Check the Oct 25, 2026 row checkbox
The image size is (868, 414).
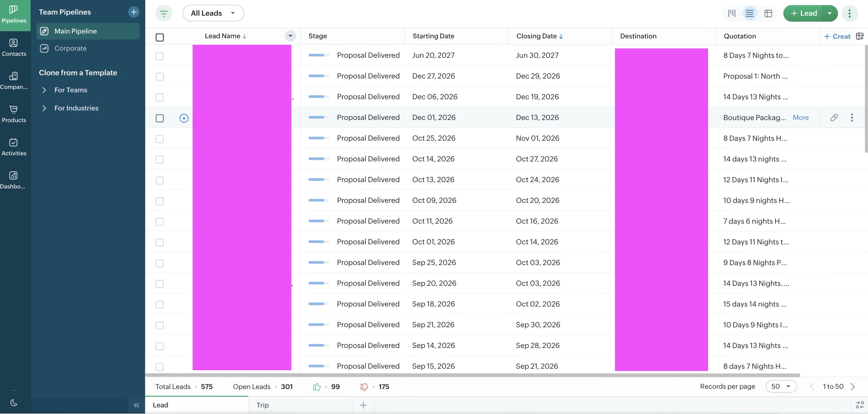pyautogui.click(x=160, y=139)
